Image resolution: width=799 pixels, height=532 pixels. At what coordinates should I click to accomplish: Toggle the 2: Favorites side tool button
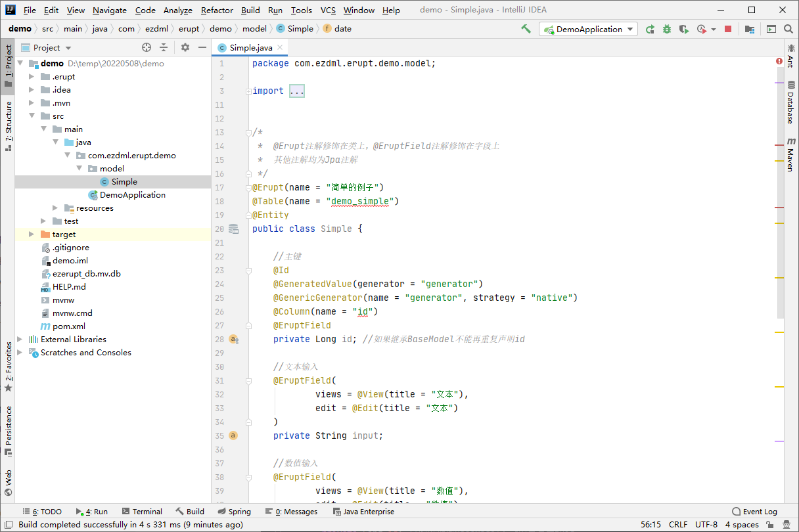(8, 366)
